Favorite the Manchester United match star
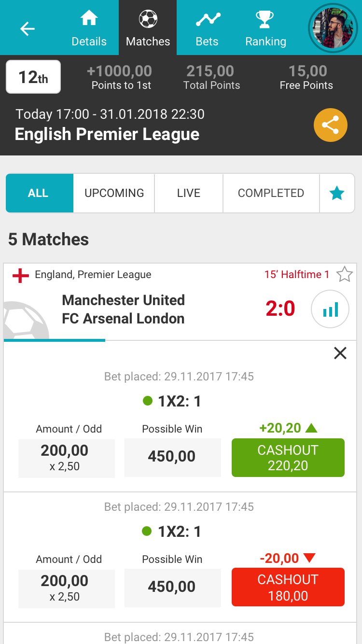Viewport: 362px width, 644px height. click(344, 275)
